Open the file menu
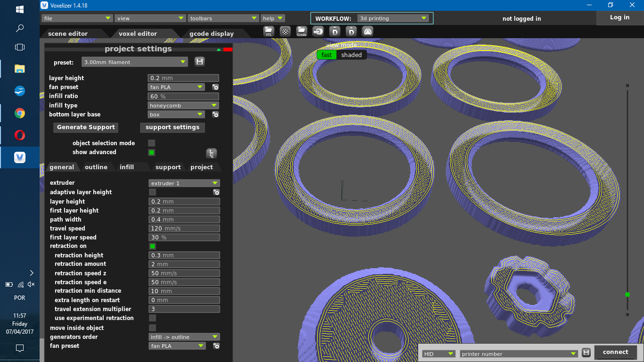 coord(77,18)
